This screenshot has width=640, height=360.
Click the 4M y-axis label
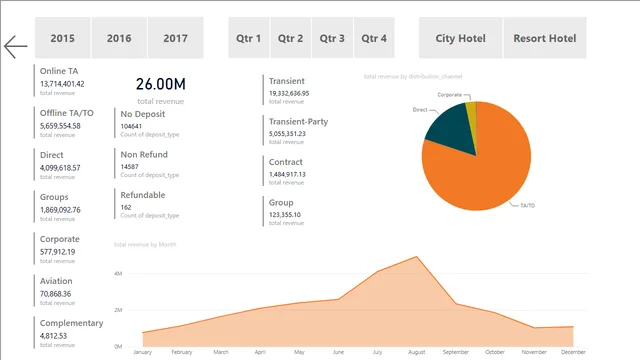(118, 273)
